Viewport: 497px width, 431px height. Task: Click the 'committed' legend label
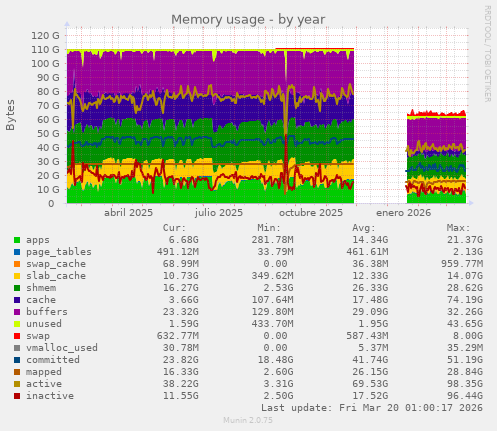point(53,360)
